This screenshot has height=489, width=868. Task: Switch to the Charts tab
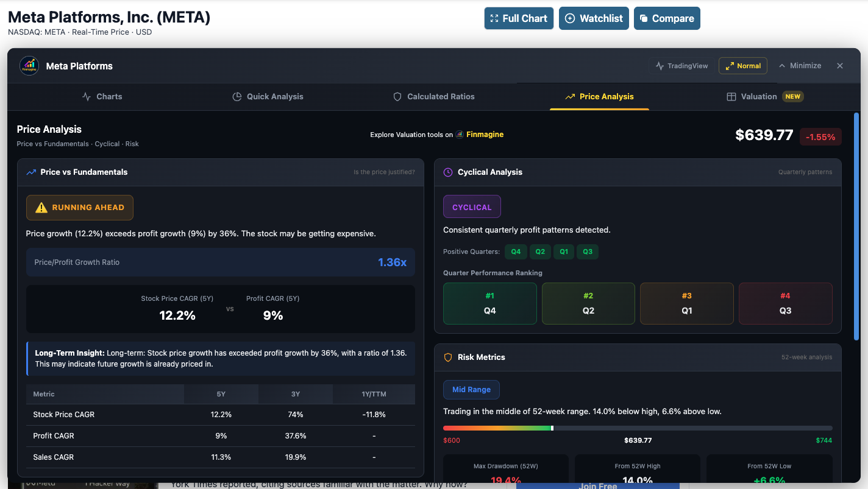pyautogui.click(x=102, y=96)
